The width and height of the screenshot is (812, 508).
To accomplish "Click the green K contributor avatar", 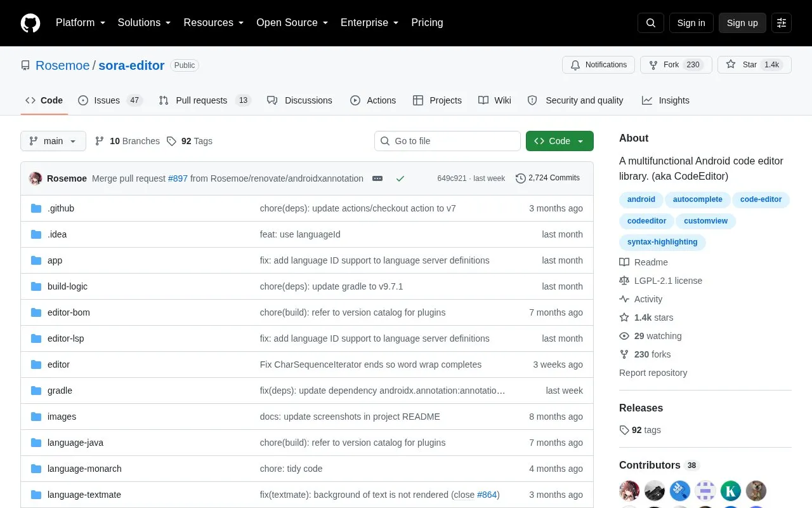I will click(x=731, y=491).
